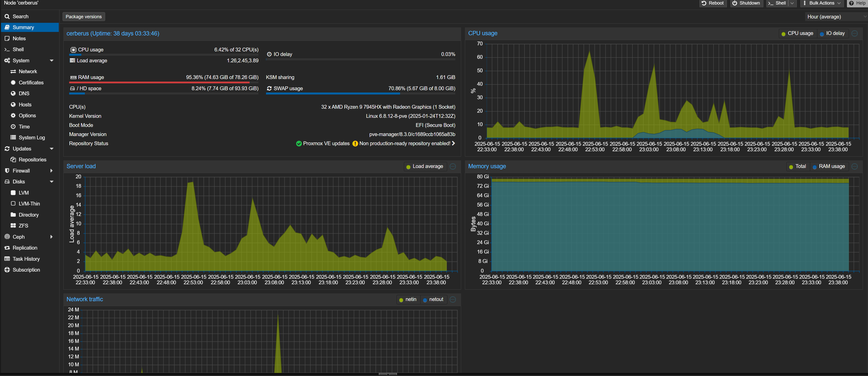Toggle CPU usage series in CPU chart legend

pyautogui.click(x=797, y=33)
